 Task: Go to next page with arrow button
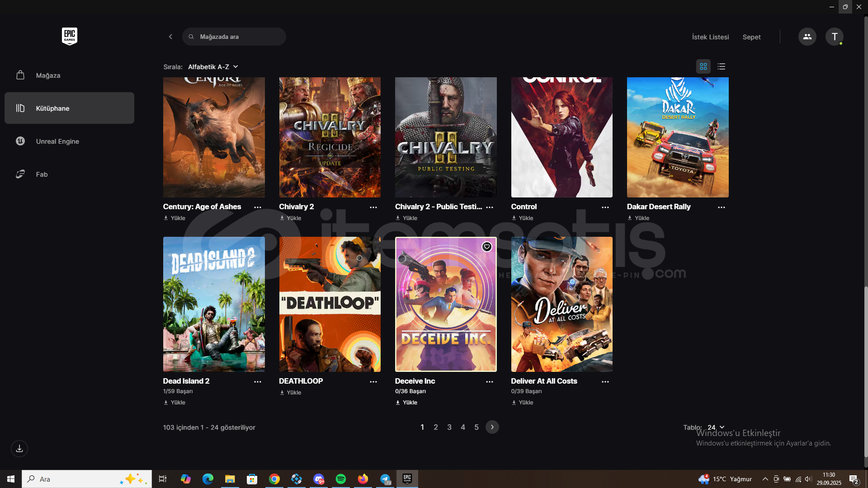(x=492, y=427)
